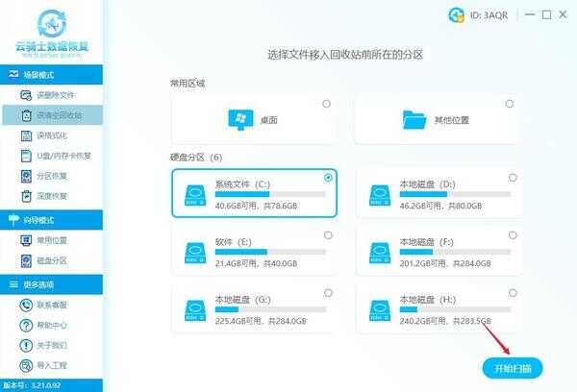The width and height of the screenshot is (577, 392).
Task: Choose the 其他位置 folder card
Action: pyautogui.click(x=438, y=119)
